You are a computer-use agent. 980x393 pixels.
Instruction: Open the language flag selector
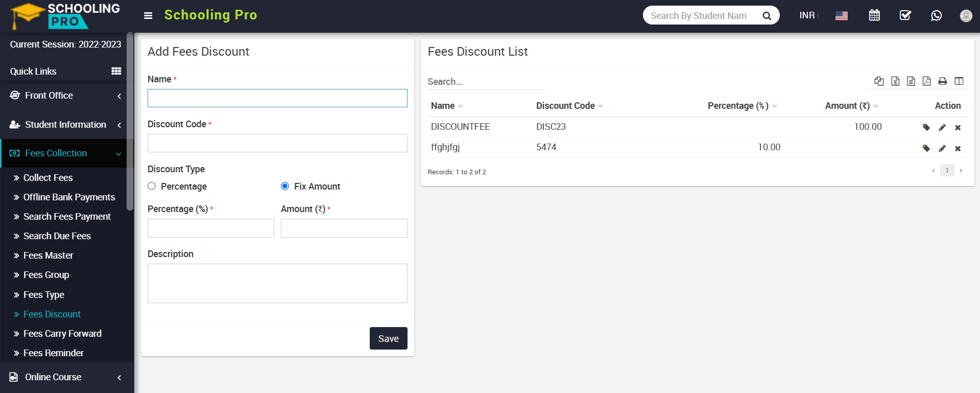[842, 16]
